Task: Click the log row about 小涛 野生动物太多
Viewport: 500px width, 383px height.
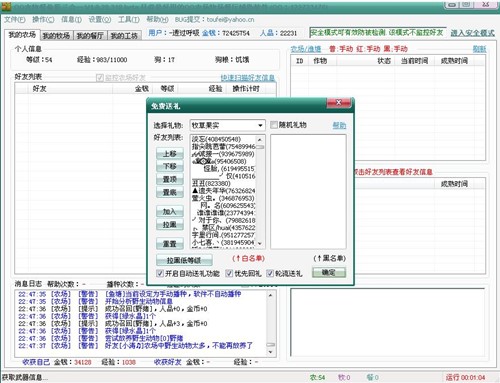Action: point(136,346)
